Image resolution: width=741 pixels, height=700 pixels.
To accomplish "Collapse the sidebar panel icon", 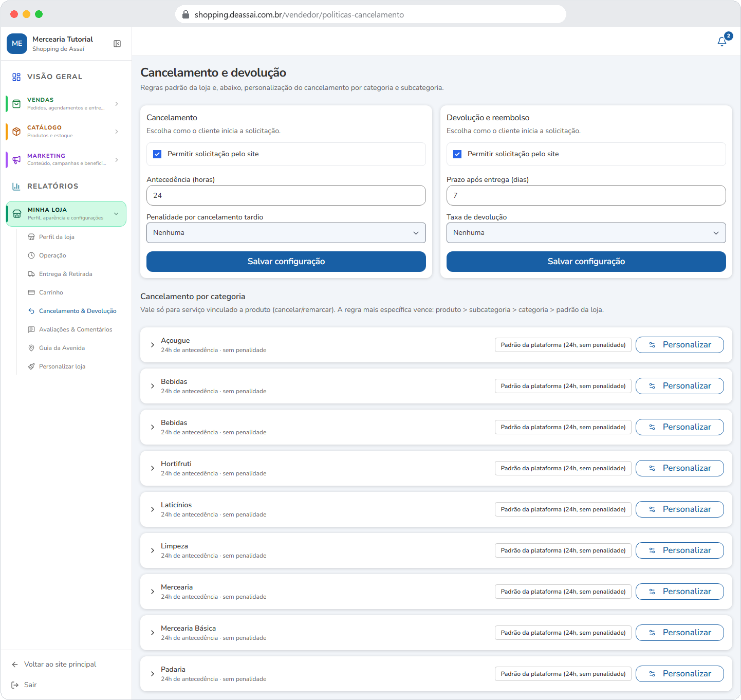I will [117, 44].
